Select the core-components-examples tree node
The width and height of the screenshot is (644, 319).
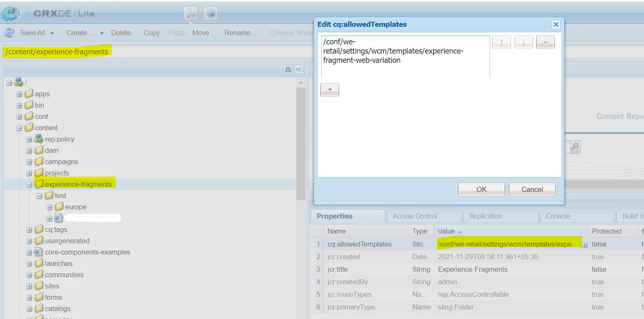87,252
